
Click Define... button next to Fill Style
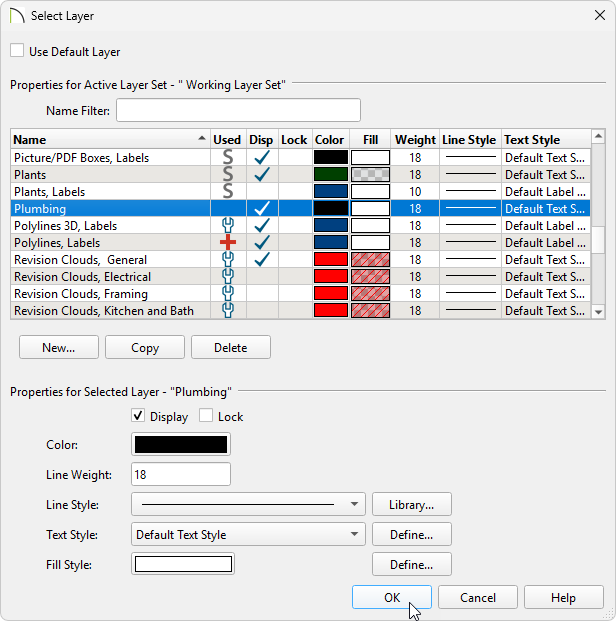[x=412, y=564]
